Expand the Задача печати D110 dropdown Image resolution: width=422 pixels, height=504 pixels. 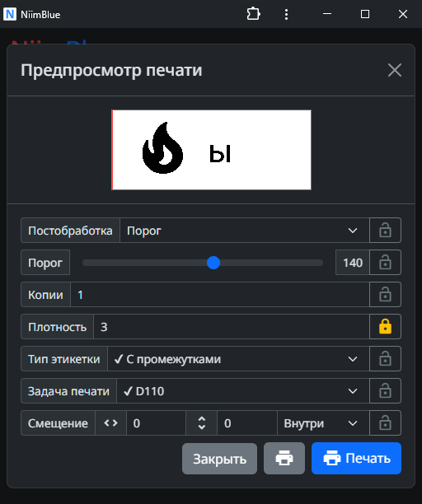coord(243,391)
